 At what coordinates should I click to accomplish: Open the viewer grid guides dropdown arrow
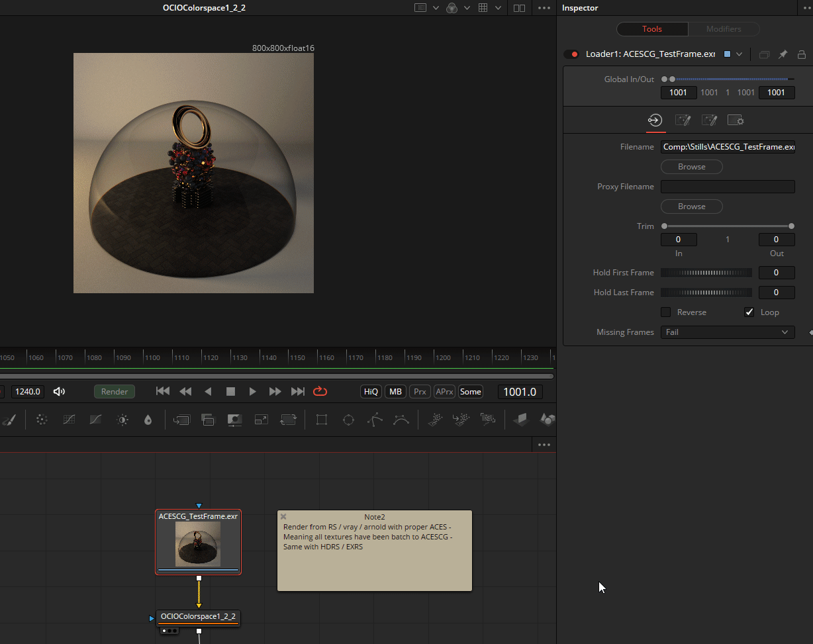pos(498,8)
